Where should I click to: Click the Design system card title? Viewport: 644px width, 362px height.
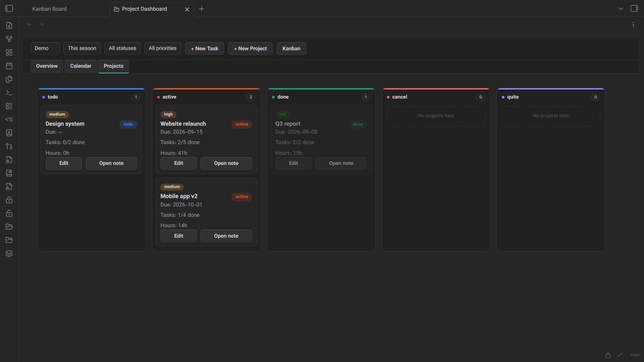coord(65,124)
